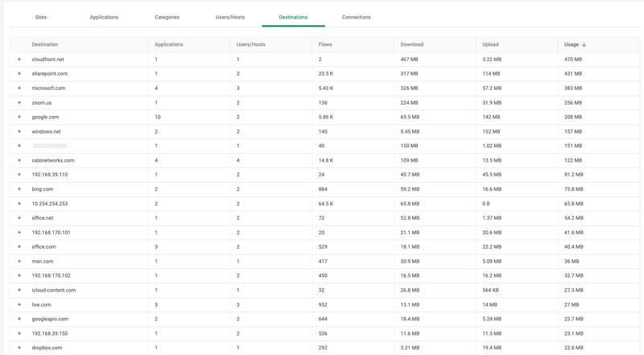The width and height of the screenshot is (644, 355).
Task: Expand the googleapis.com row
Action: point(19,320)
